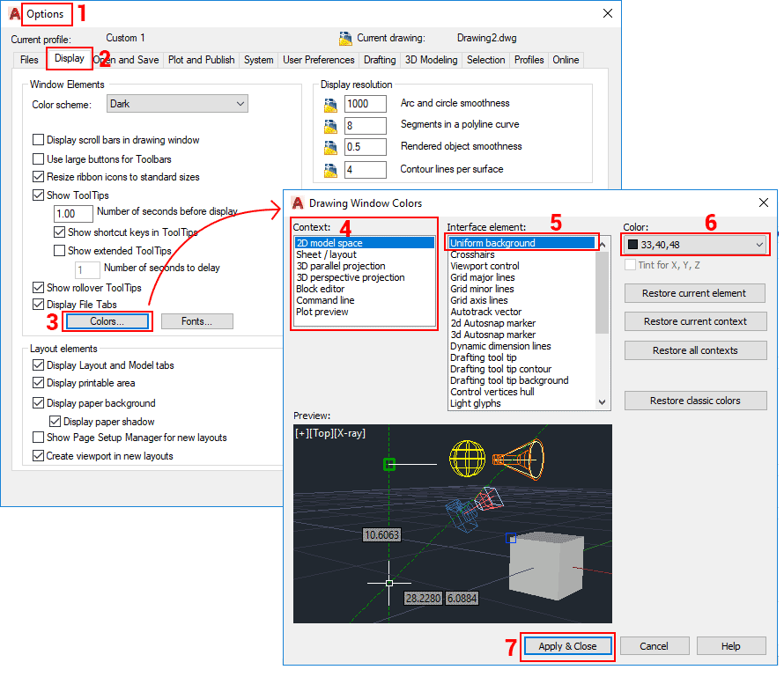Screen dimensions: 784x677
Task: Uncheck Show shortcut keys in ToolTips
Action: pyautogui.click(x=59, y=232)
